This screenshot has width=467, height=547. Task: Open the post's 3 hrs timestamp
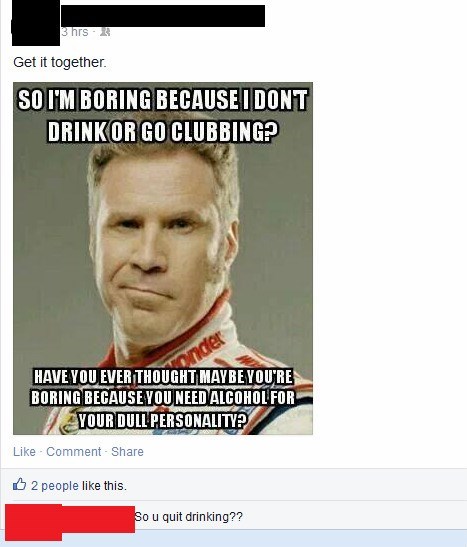coord(75,32)
